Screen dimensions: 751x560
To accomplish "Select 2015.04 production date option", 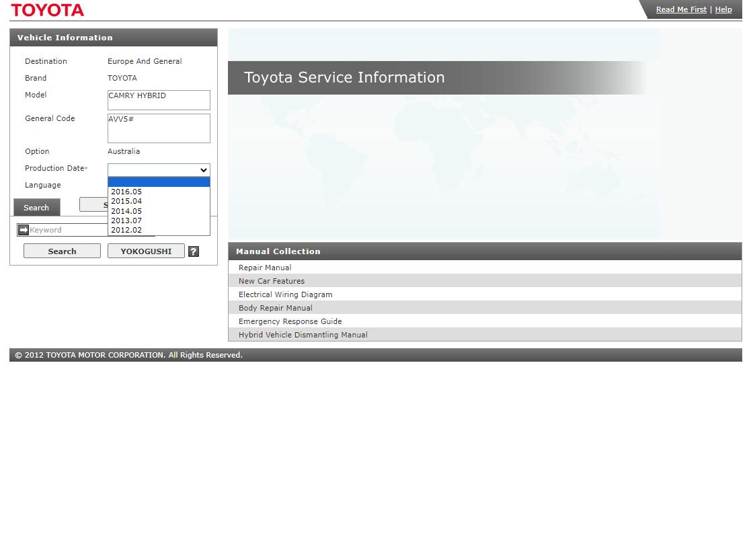I will coord(159,201).
